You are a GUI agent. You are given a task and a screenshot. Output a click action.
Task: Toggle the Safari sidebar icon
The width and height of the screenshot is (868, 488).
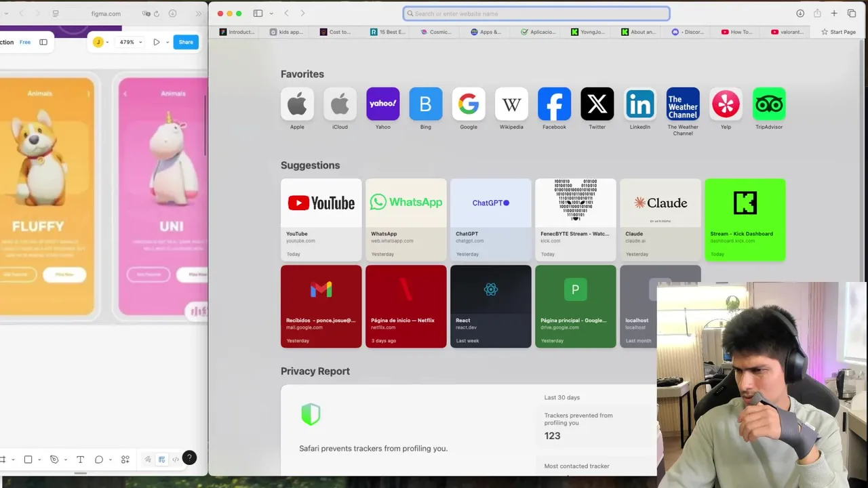tap(258, 14)
